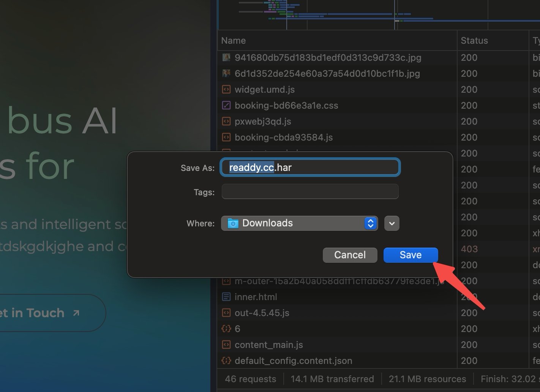Click JSON braces icon beside request 6

pyautogui.click(x=226, y=329)
